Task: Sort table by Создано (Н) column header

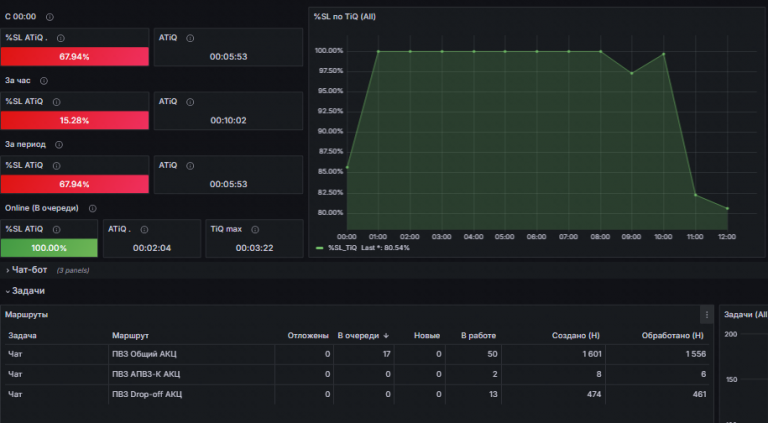Action: (x=576, y=336)
